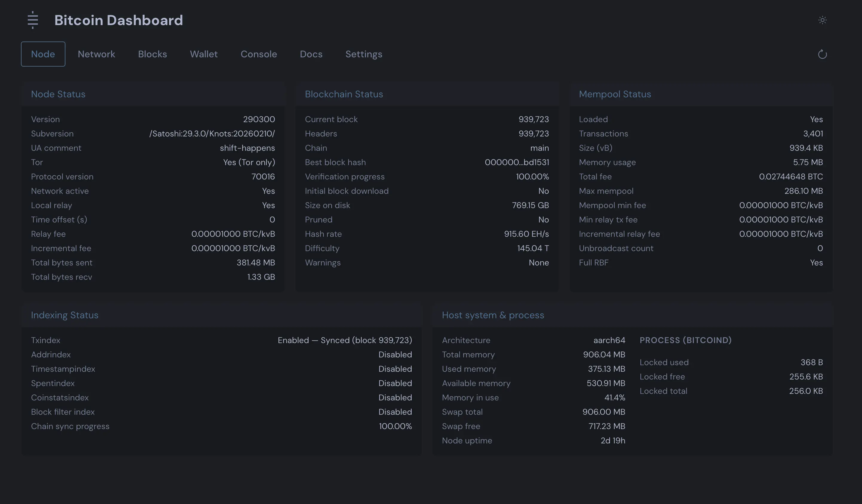The height and width of the screenshot is (504, 862).
Task: Select the active Node tab
Action: coord(43,54)
